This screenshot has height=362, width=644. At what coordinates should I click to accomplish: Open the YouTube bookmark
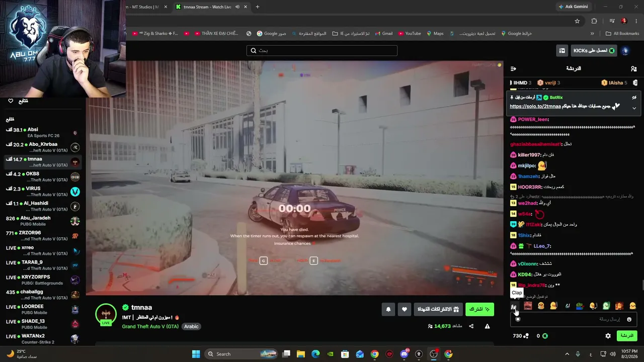[x=410, y=34]
